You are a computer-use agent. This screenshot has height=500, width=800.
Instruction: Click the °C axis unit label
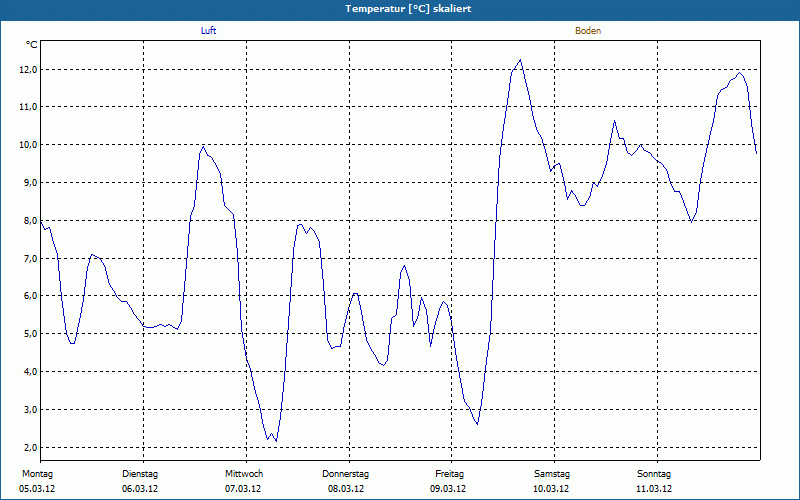[32, 45]
